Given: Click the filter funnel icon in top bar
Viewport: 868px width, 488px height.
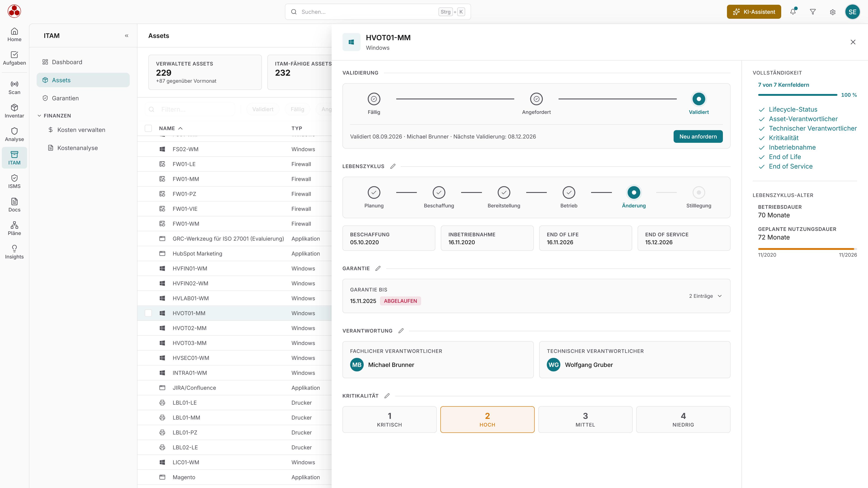Looking at the screenshot, I should 813,12.
